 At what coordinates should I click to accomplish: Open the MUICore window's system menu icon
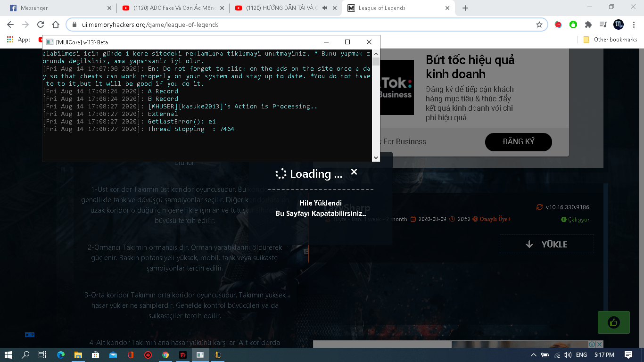pyautogui.click(x=50, y=42)
